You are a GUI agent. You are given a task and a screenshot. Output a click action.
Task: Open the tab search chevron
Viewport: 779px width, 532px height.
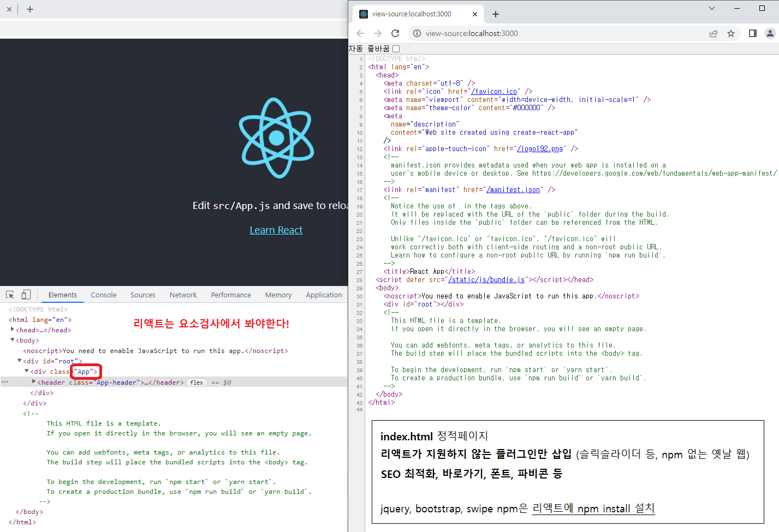[712, 8]
